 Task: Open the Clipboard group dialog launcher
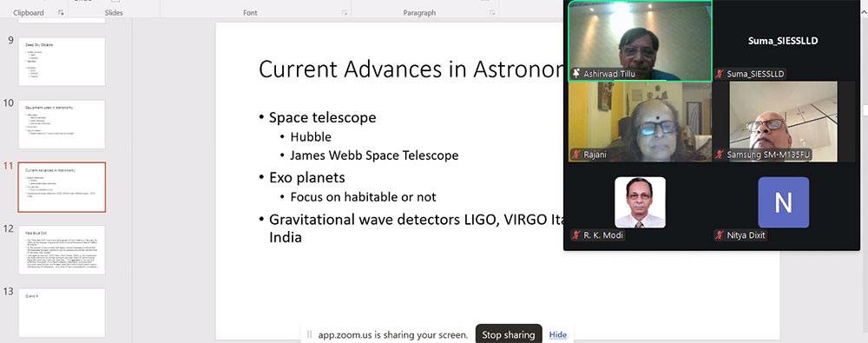point(61,13)
